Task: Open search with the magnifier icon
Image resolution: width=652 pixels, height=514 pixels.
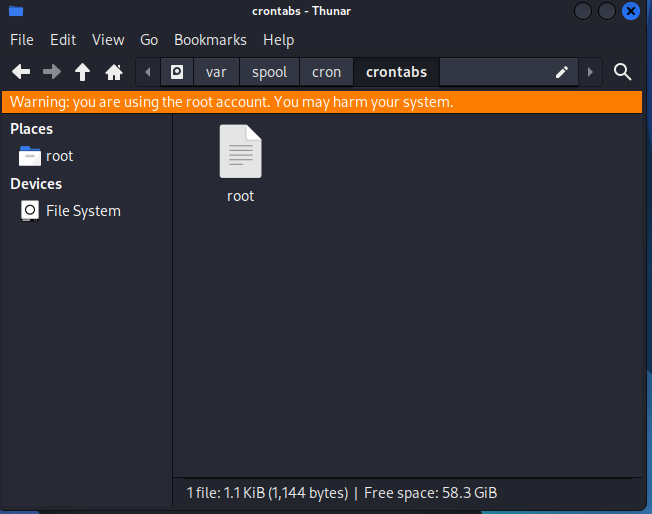Action: (x=622, y=72)
